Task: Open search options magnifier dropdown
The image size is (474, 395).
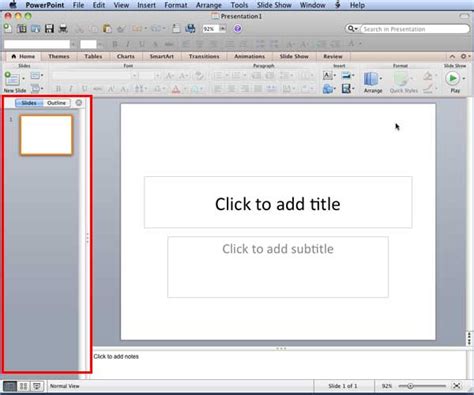Action: click(x=352, y=29)
